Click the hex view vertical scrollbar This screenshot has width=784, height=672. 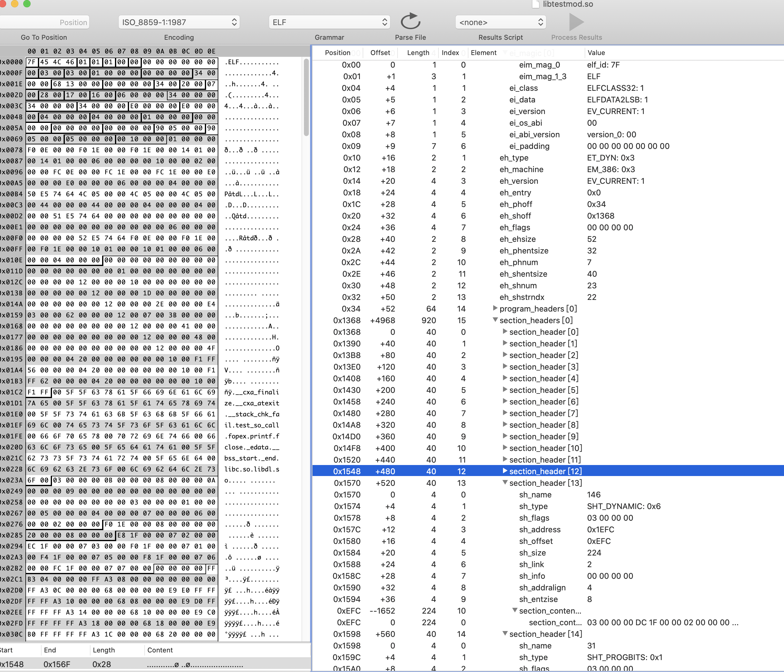point(306,98)
